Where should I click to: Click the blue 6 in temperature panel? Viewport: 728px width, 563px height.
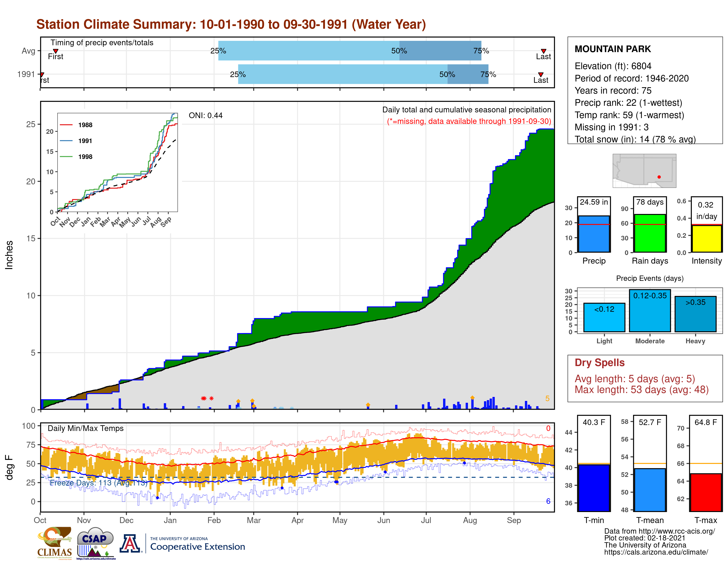(548, 501)
